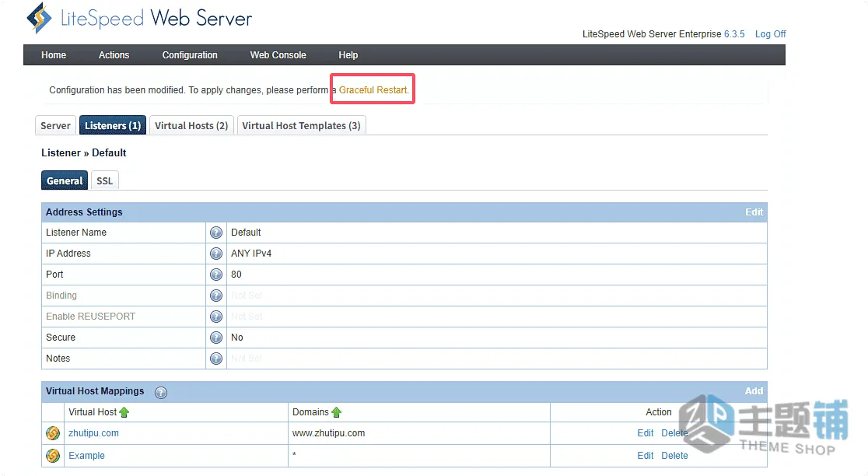Screen dimensions: 868x476
Task: Open the Help menu
Action: (x=348, y=55)
